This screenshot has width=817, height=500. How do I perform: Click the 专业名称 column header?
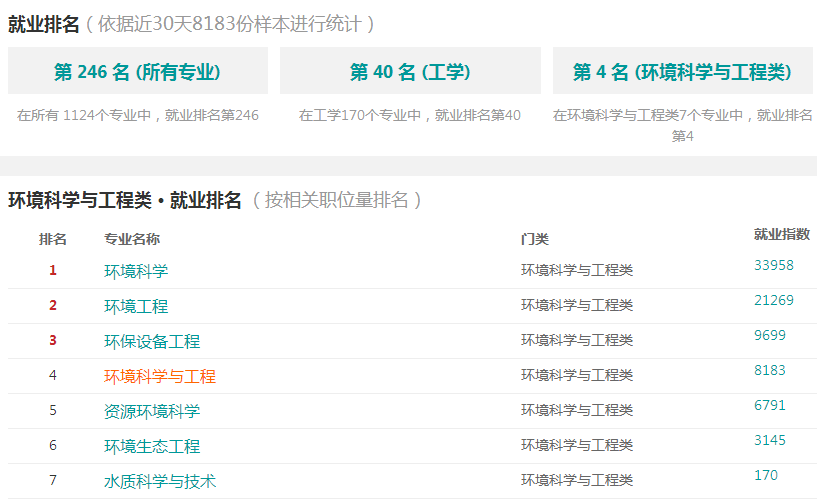(132, 239)
